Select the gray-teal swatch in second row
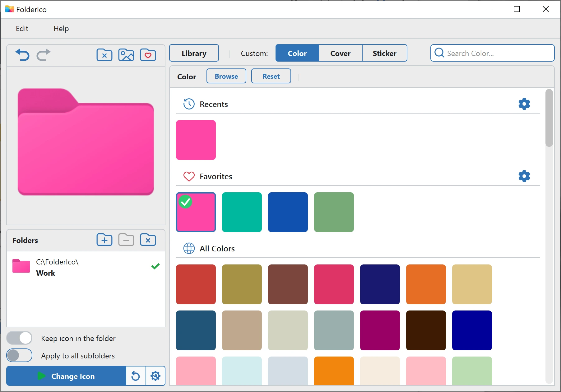 pyautogui.click(x=334, y=330)
